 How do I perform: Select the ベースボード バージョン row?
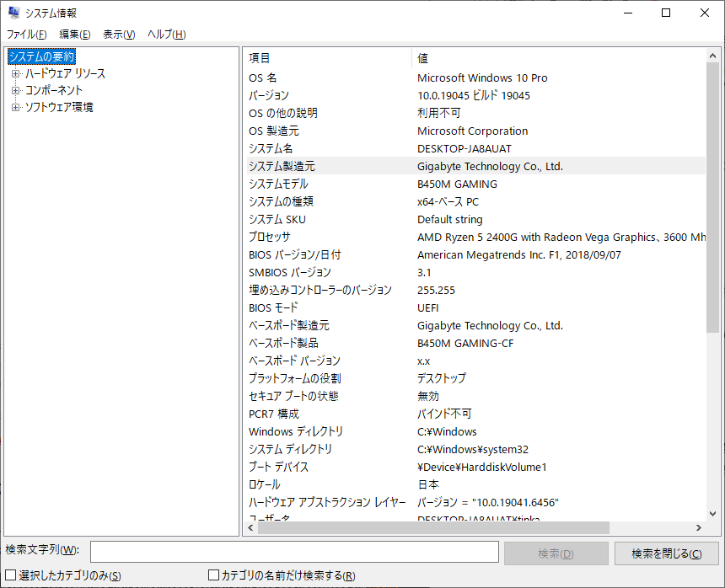[x=476, y=361]
